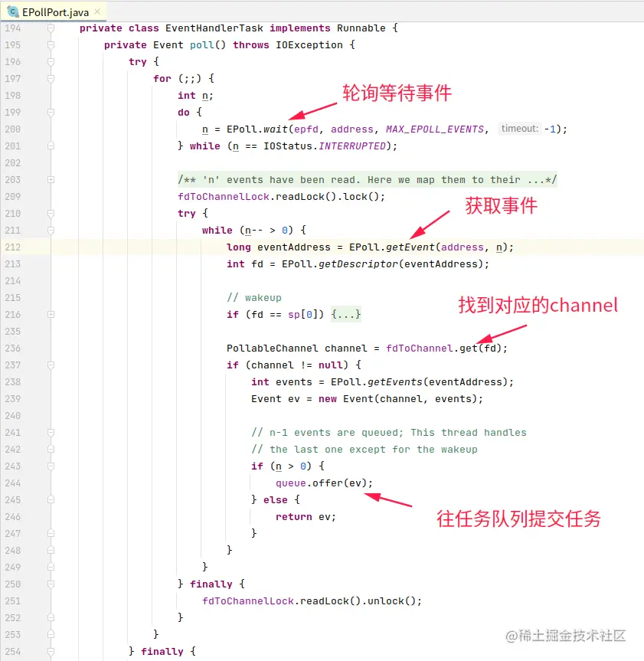Click 'fdToChannel' in the get(fd) call
This screenshot has width=644, height=661.
[420, 348]
